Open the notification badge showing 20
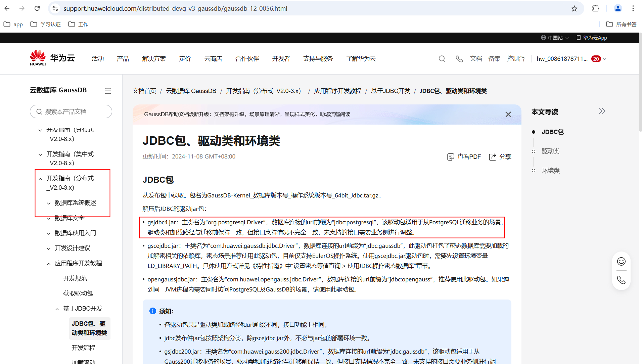Viewport: 642px width, 364px height. (596, 59)
